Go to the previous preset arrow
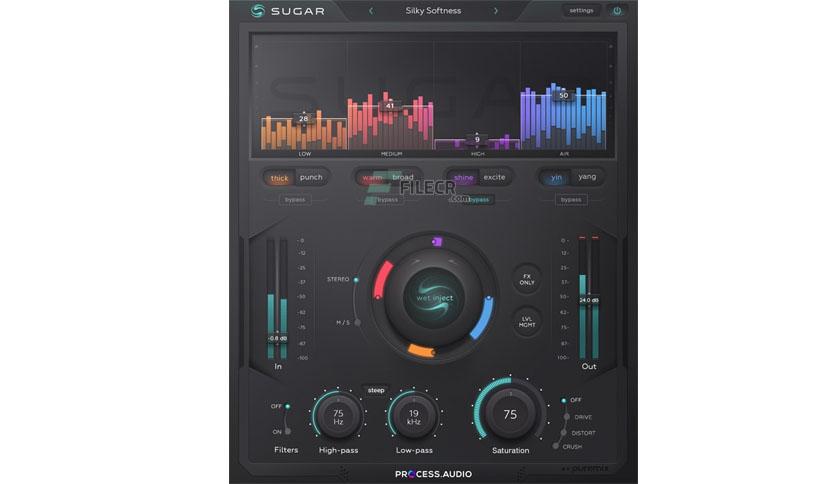This screenshot has height=484, width=836. click(371, 11)
